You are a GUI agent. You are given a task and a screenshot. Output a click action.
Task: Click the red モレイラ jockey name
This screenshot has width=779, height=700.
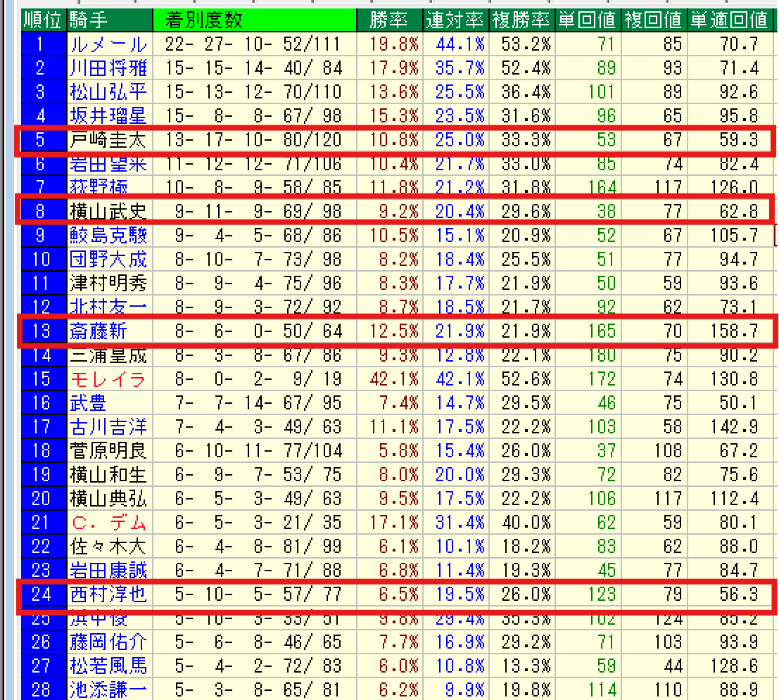tap(108, 379)
